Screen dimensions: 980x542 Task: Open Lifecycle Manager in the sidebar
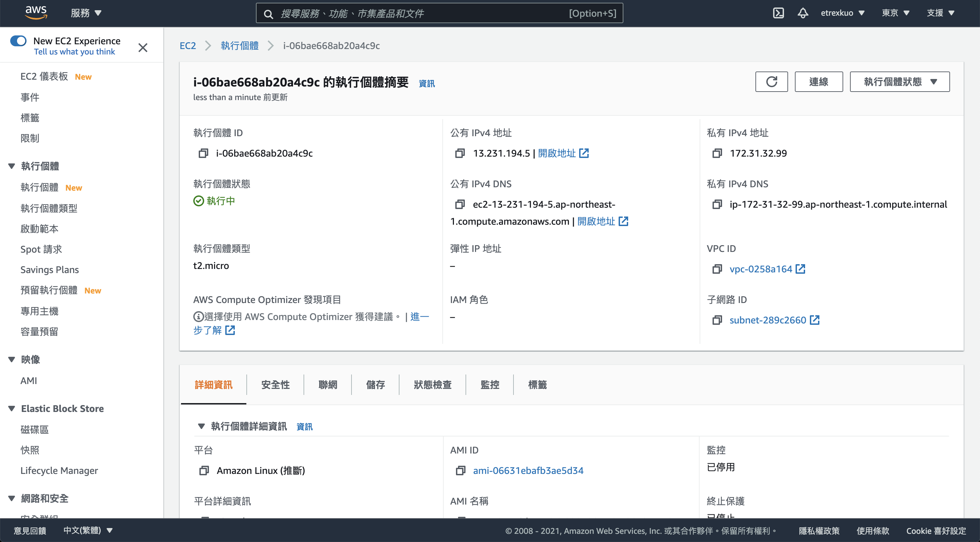click(x=59, y=471)
